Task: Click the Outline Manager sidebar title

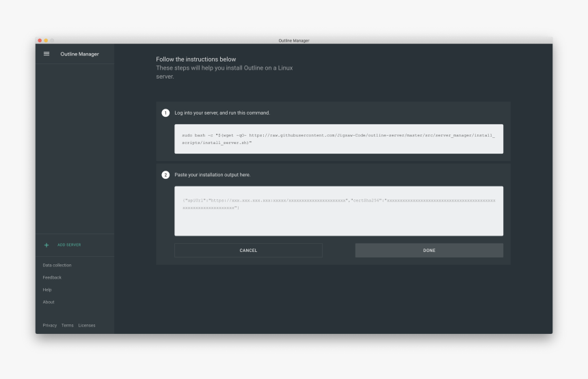Action: 79,54
